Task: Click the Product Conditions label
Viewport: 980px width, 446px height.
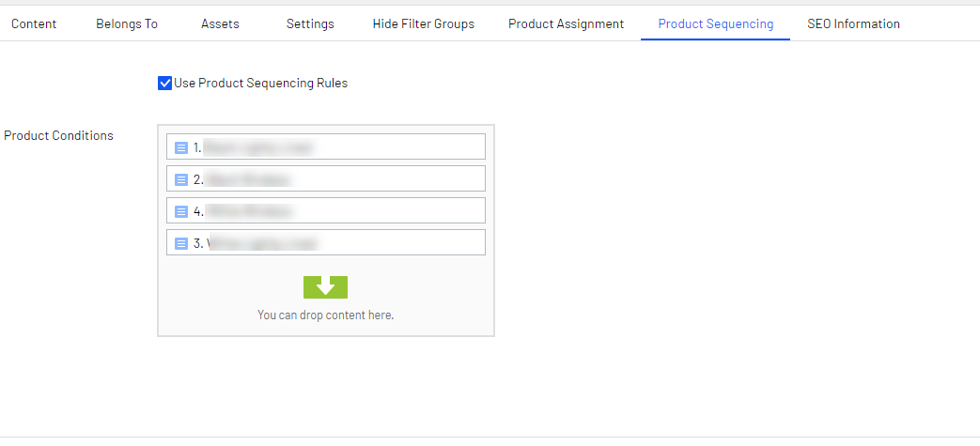Action: (x=58, y=135)
